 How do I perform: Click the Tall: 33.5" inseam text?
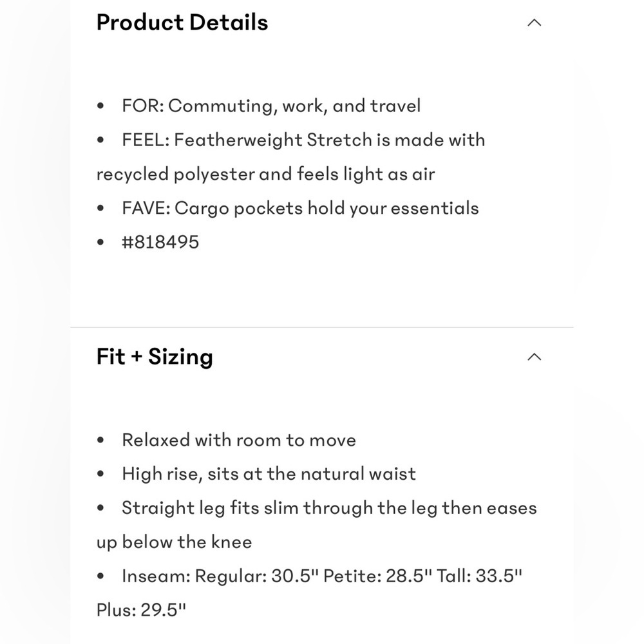479,576
